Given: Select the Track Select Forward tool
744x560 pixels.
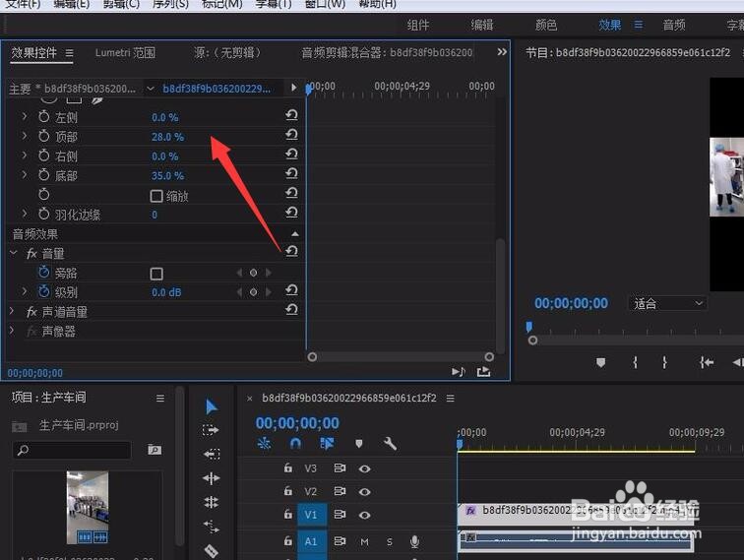Looking at the screenshot, I should 212,430.
